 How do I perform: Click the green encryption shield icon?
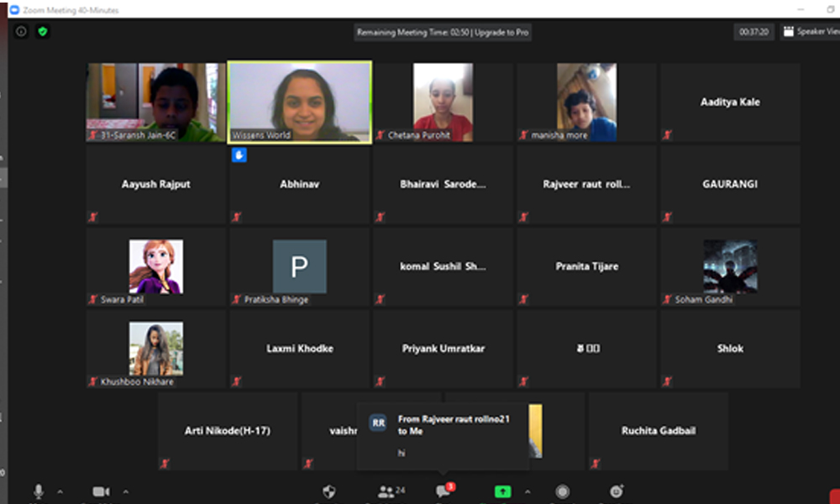point(43,32)
